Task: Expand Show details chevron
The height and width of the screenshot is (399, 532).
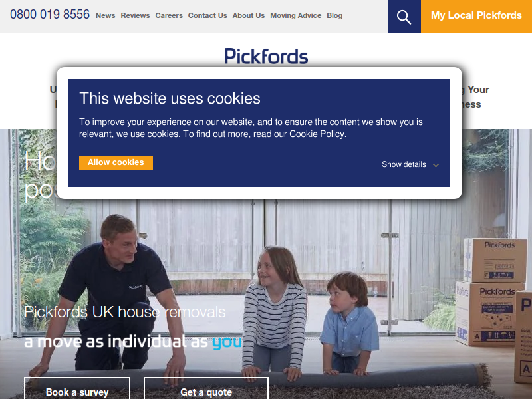Action: pyautogui.click(x=436, y=165)
